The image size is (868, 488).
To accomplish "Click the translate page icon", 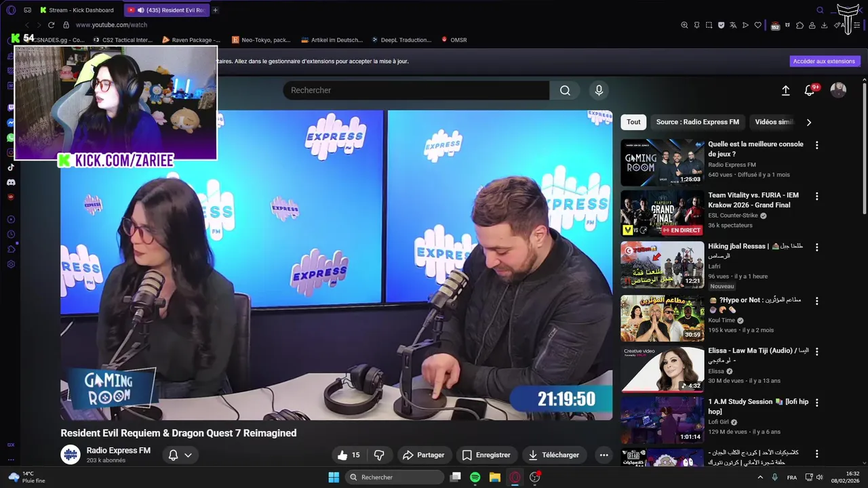I will (x=733, y=25).
